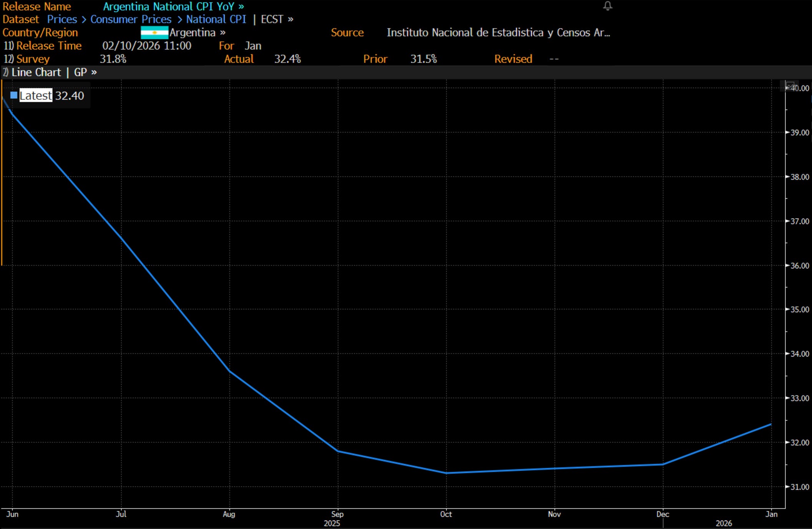The height and width of the screenshot is (529, 812).
Task: Click the Oct x-axis label
Action: (x=446, y=514)
